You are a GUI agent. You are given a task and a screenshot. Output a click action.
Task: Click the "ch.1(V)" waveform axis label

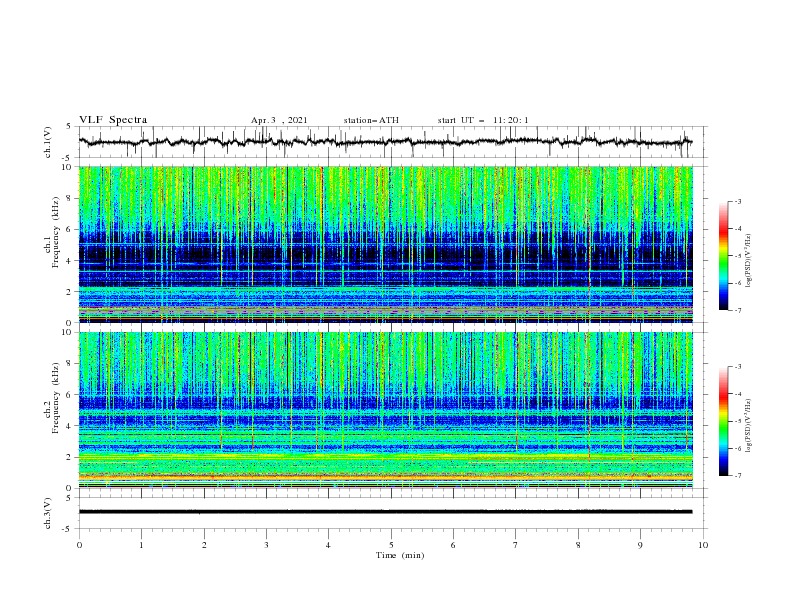[x=48, y=142]
